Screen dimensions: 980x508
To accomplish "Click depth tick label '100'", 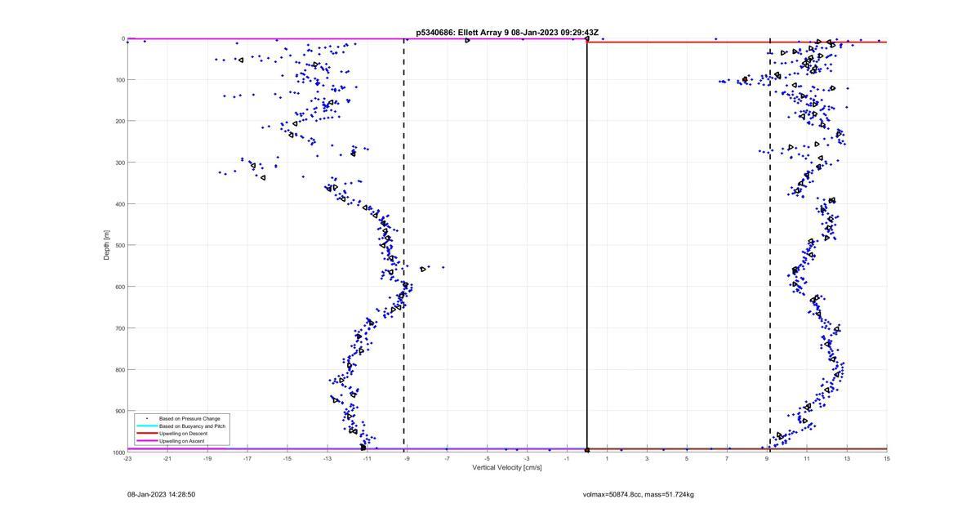I will click(x=118, y=80).
